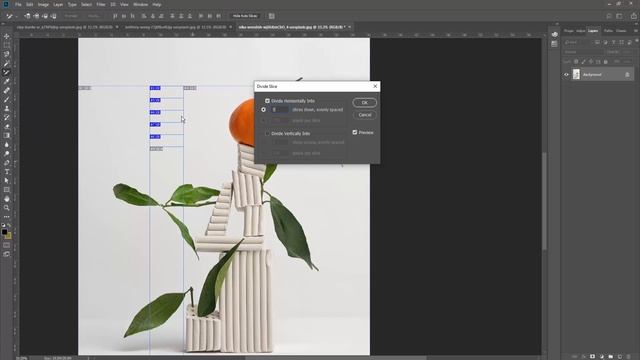
Task: Open the Fill value dropdown
Action: pyautogui.click(x=627, y=62)
